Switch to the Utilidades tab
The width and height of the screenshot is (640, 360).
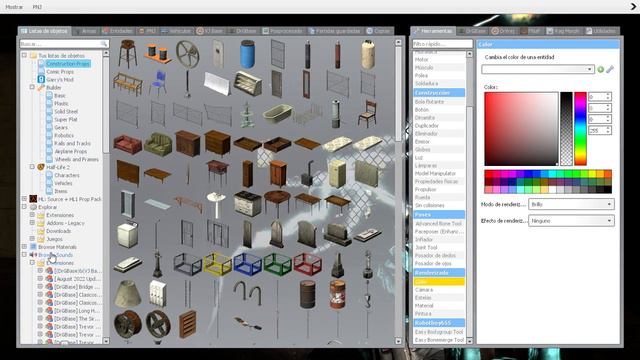pyautogui.click(x=602, y=31)
